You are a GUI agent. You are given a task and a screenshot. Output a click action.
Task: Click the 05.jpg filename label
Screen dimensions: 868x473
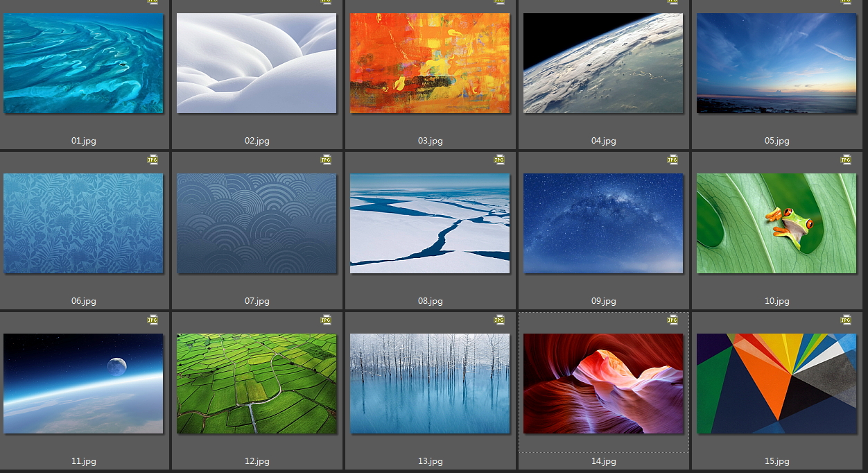click(x=777, y=141)
